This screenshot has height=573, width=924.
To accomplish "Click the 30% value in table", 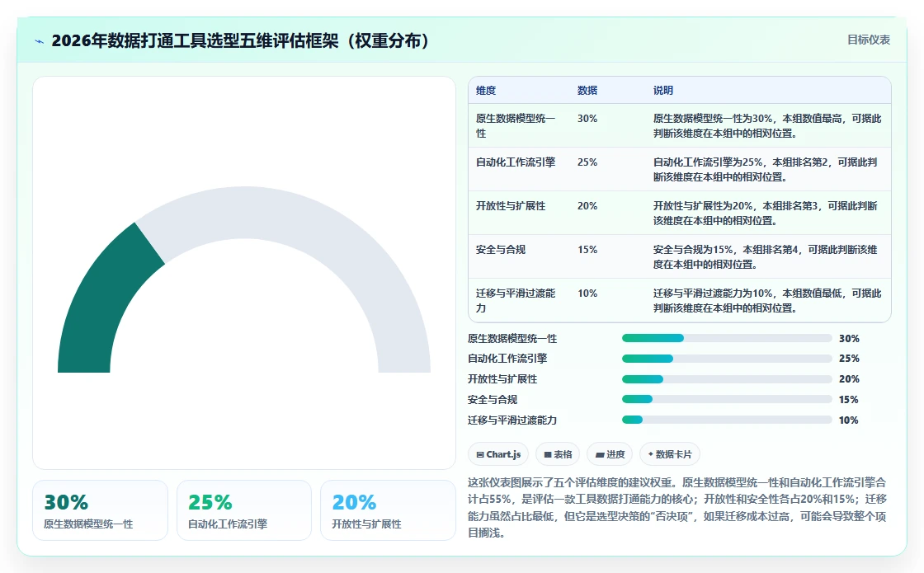I will [x=587, y=119].
